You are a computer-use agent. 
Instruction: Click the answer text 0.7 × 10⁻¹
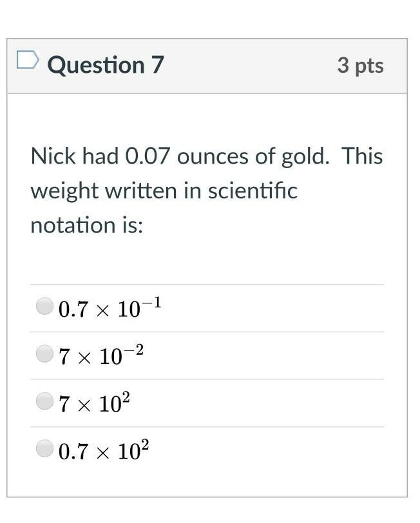pyautogui.click(x=110, y=309)
